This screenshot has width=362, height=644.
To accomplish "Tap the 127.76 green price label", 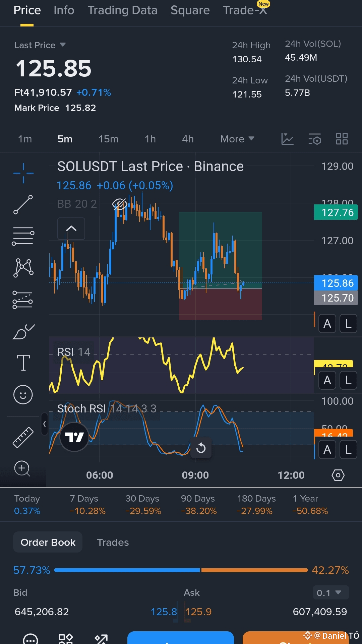I will pyautogui.click(x=336, y=212).
